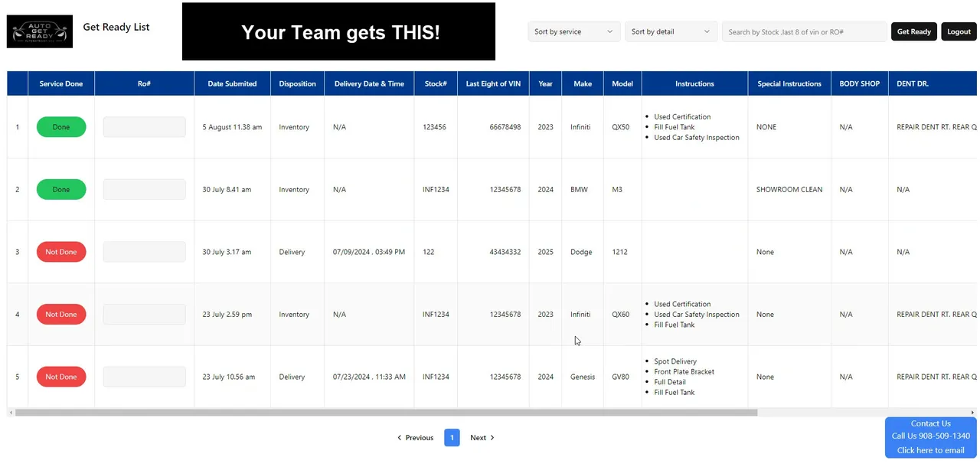Focus the Search by Stock or VIN field
Image resolution: width=980 pixels, height=467 pixels.
click(x=804, y=31)
